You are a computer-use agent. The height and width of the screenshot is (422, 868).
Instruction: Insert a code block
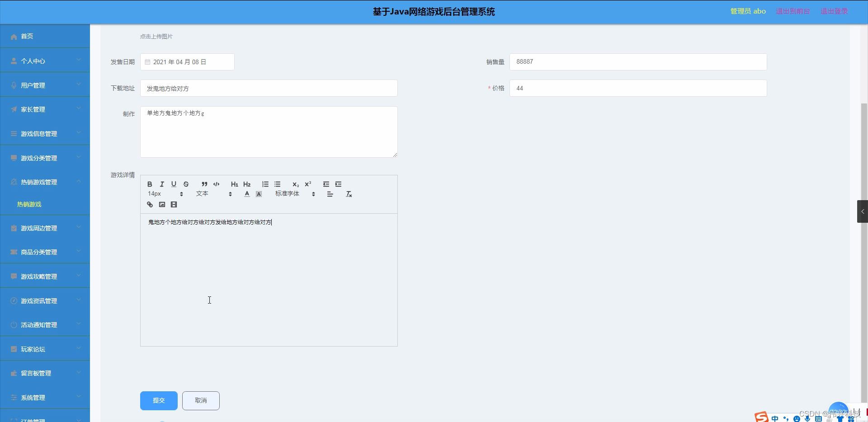coord(217,184)
